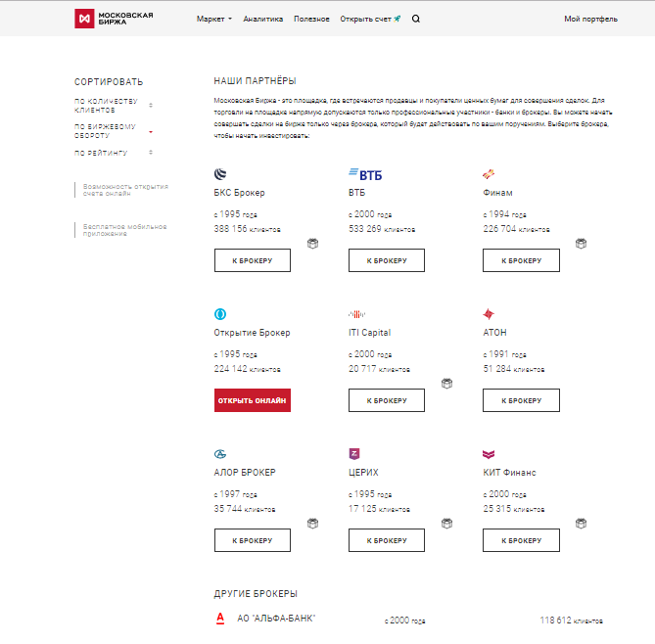Click the Открытие Брокер name
Image resolution: width=655 pixels, height=644 pixels.
[x=252, y=333]
